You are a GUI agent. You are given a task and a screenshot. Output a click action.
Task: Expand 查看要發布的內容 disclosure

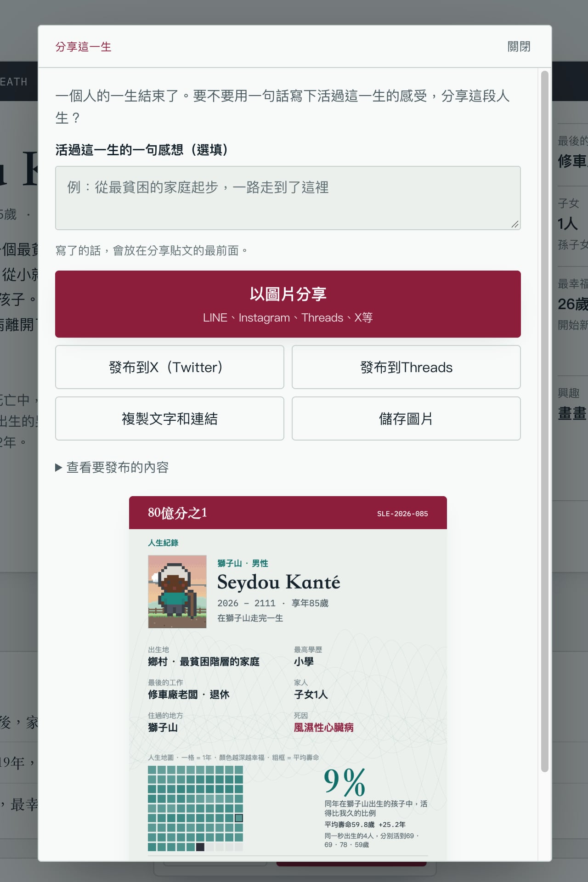pyautogui.click(x=112, y=467)
